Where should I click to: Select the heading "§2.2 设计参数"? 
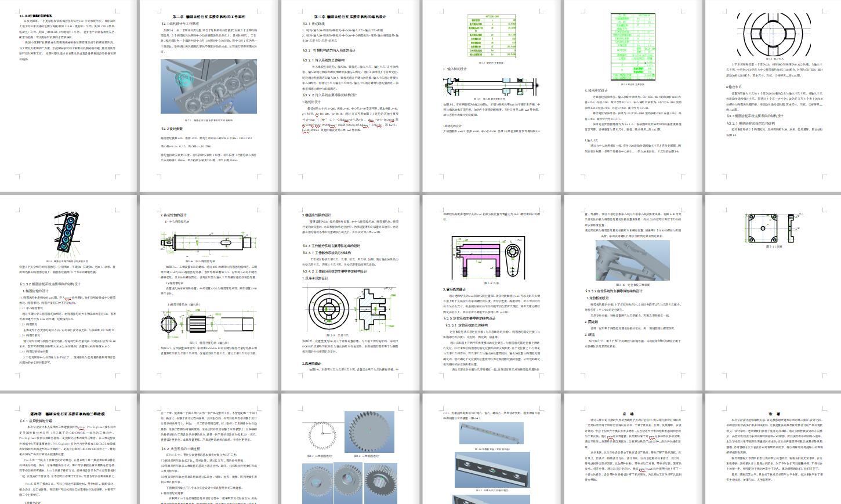(172, 129)
